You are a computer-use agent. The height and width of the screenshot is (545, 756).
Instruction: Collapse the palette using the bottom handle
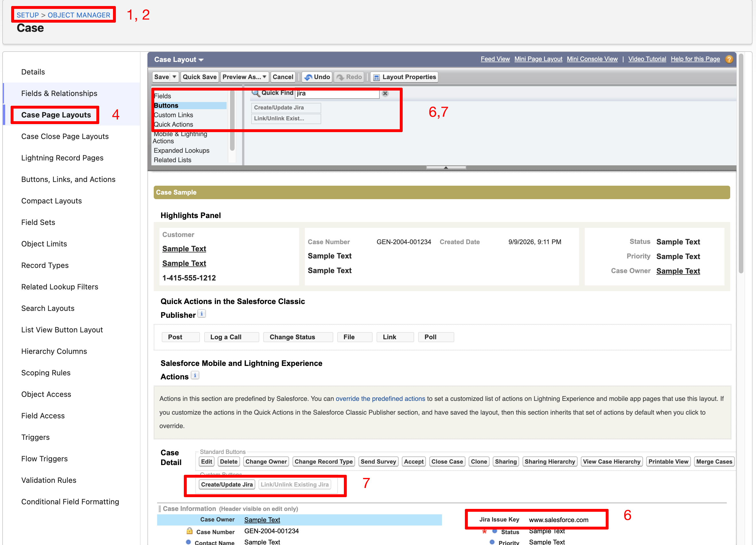(446, 167)
